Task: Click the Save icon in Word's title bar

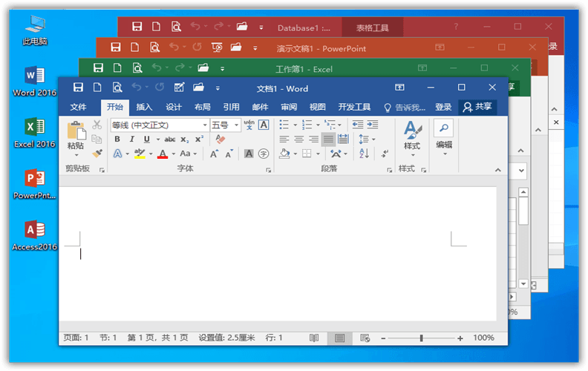Action: 76,88
